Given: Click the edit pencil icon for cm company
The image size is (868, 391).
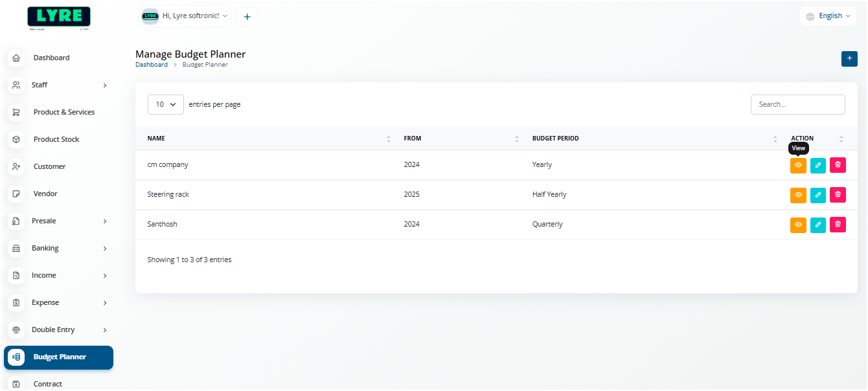Looking at the screenshot, I should [x=818, y=165].
